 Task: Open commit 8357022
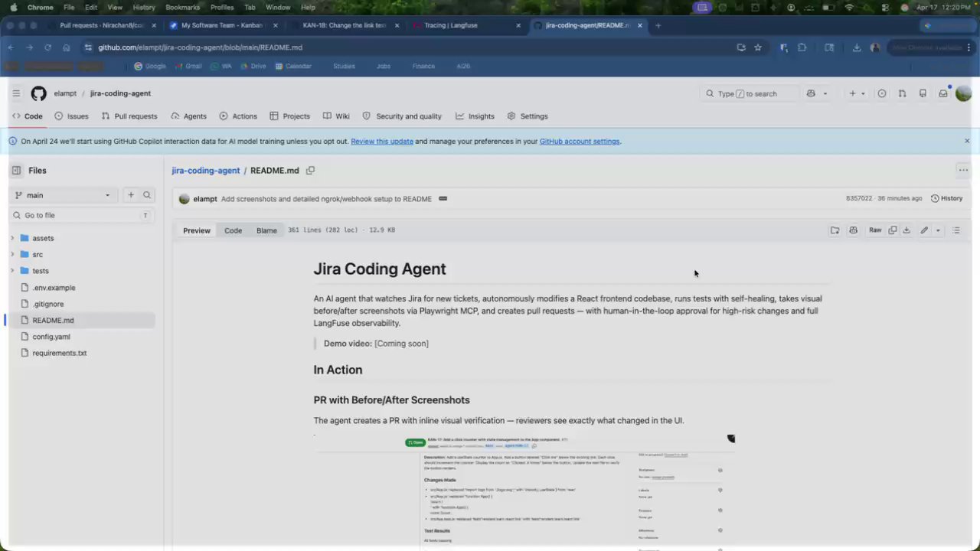(x=859, y=198)
